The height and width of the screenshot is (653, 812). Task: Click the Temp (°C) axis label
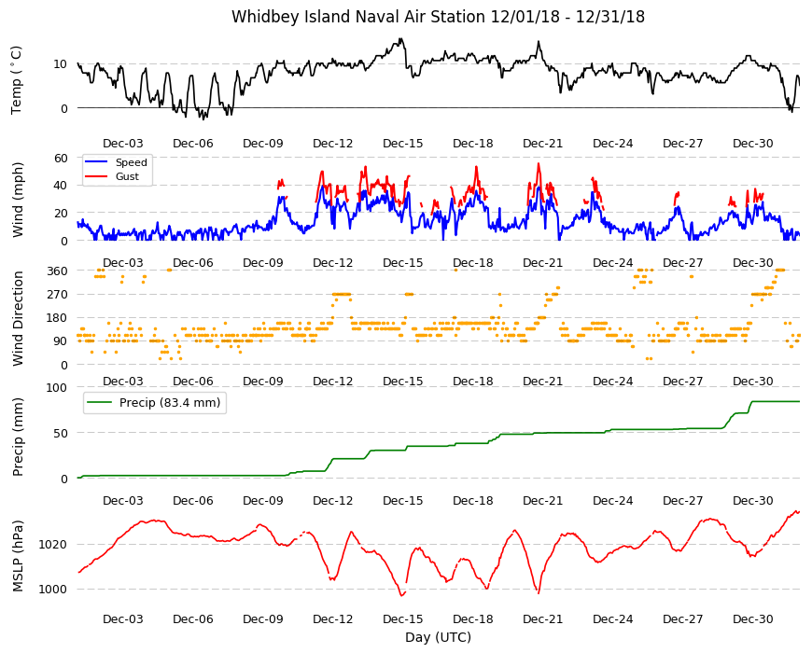(x=17, y=80)
